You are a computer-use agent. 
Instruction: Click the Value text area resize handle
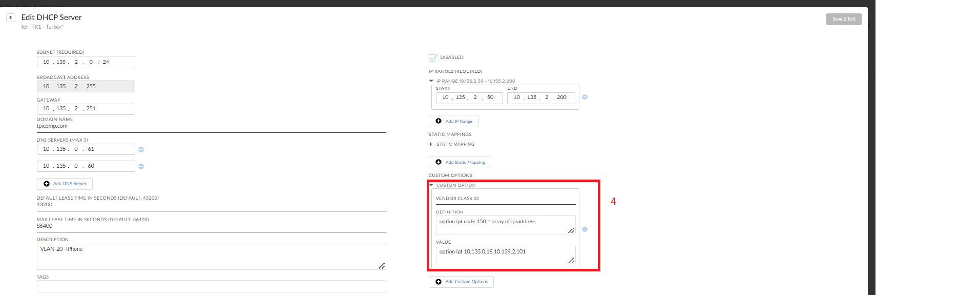click(571, 261)
